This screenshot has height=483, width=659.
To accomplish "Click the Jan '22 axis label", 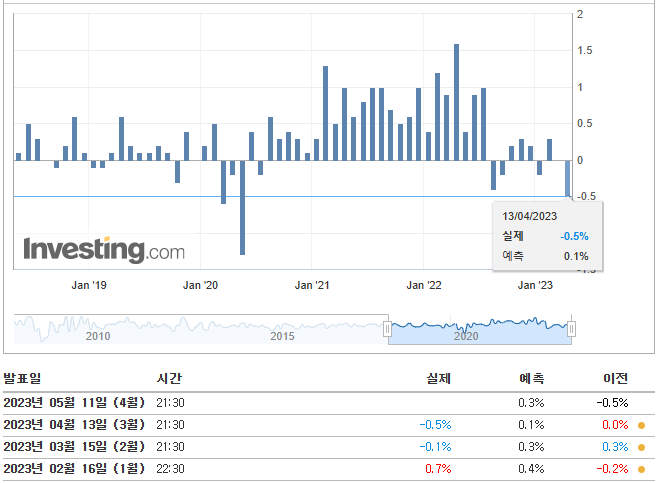I will click(x=424, y=285).
